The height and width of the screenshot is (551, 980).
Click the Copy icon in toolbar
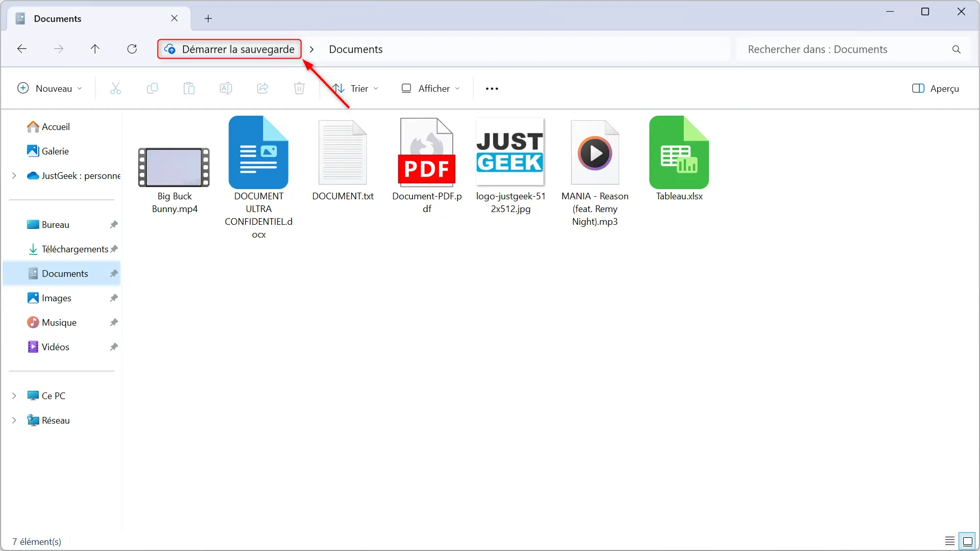point(152,89)
